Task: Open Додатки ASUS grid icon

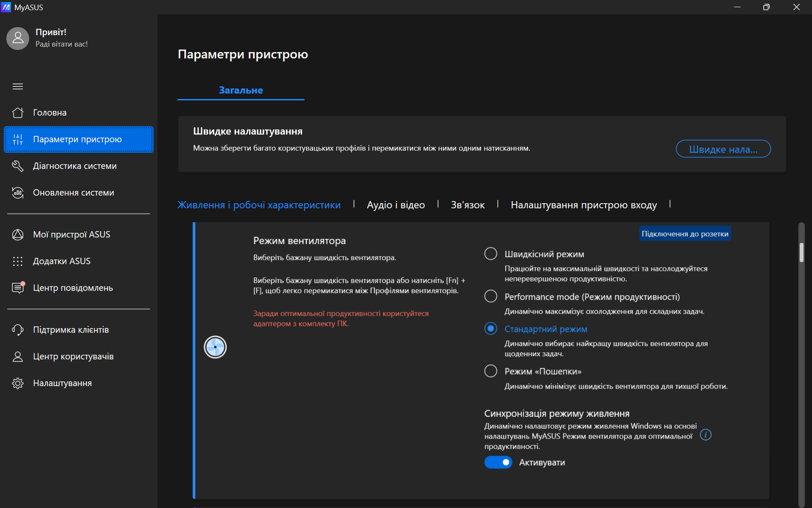Action: pyautogui.click(x=18, y=261)
